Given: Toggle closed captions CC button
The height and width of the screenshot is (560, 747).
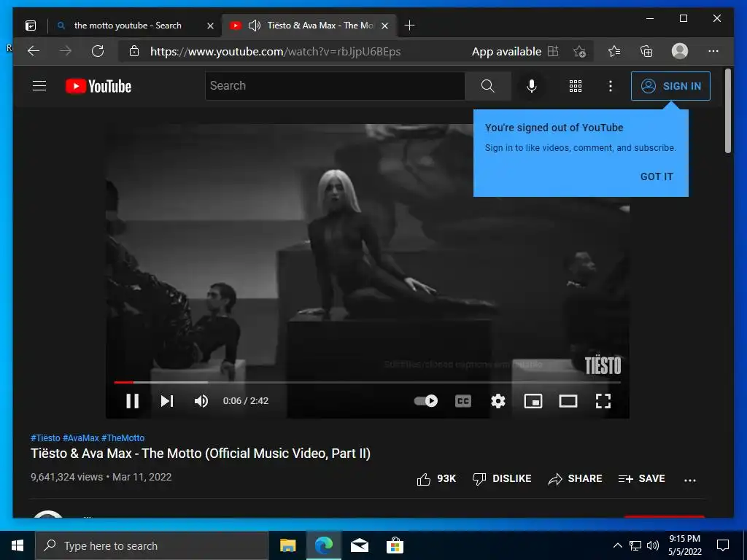Looking at the screenshot, I should click(x=463, y=401).
